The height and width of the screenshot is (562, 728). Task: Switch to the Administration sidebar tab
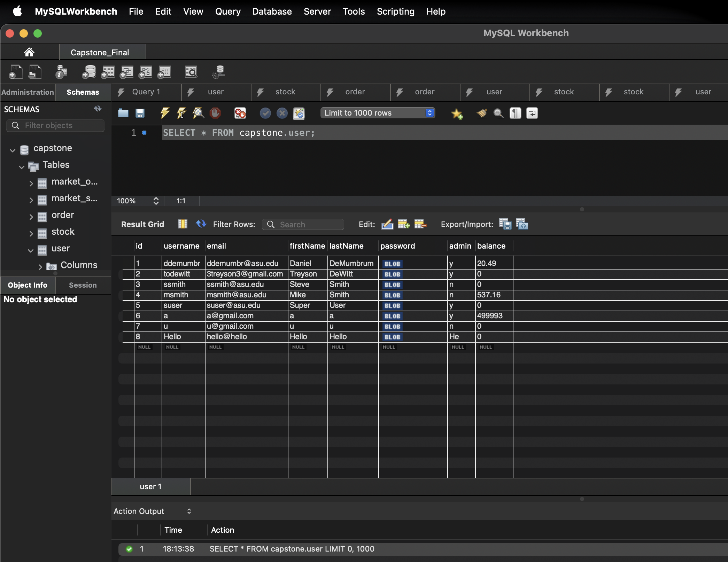pyautogui.click(x=27, y=92)
